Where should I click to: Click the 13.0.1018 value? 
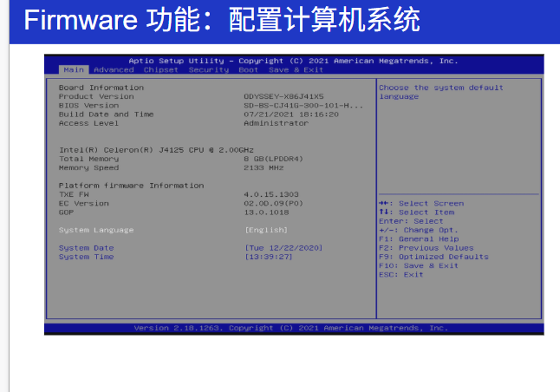pos(266,212)
